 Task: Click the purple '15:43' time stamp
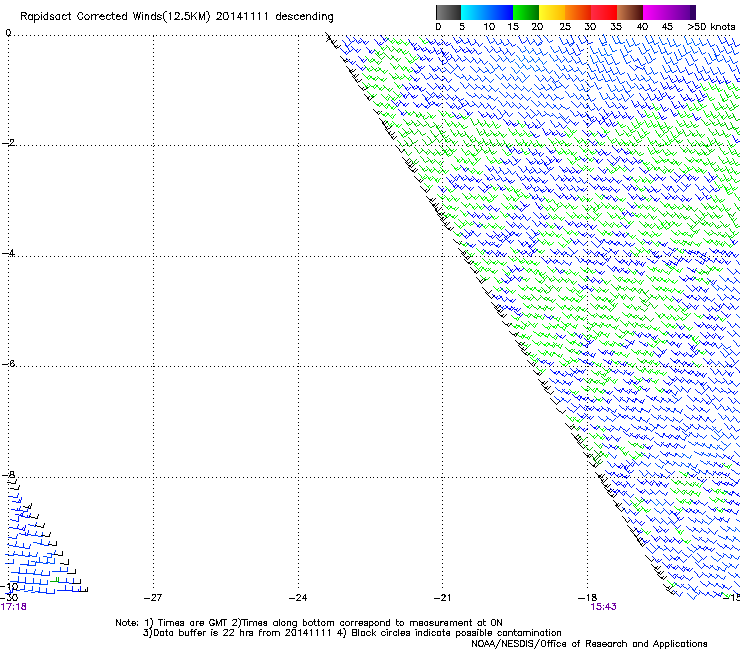603,607
